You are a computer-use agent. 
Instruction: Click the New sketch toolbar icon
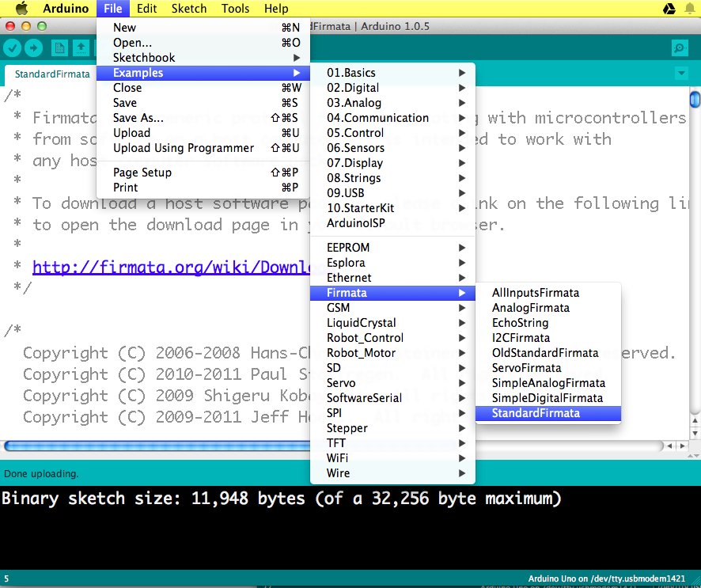pyautogui.click(x=59, y=48)
